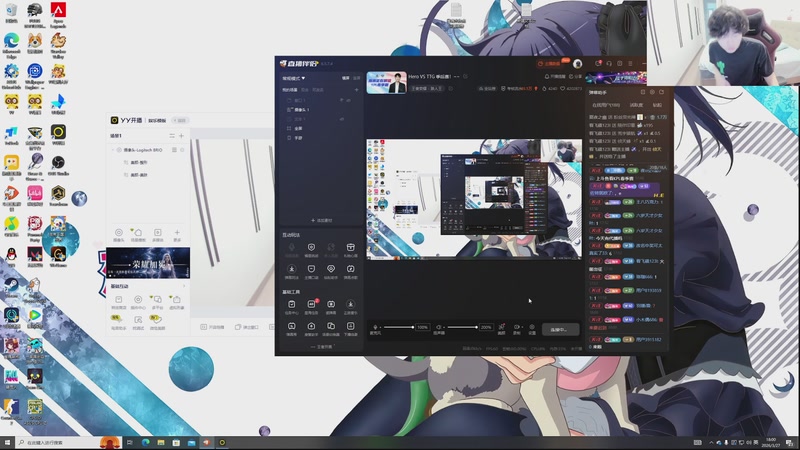Click the diamond-shaped icon in the 互动玩法 second row
The width and height of the screenshot is (800, 450).
coord(331,269)
